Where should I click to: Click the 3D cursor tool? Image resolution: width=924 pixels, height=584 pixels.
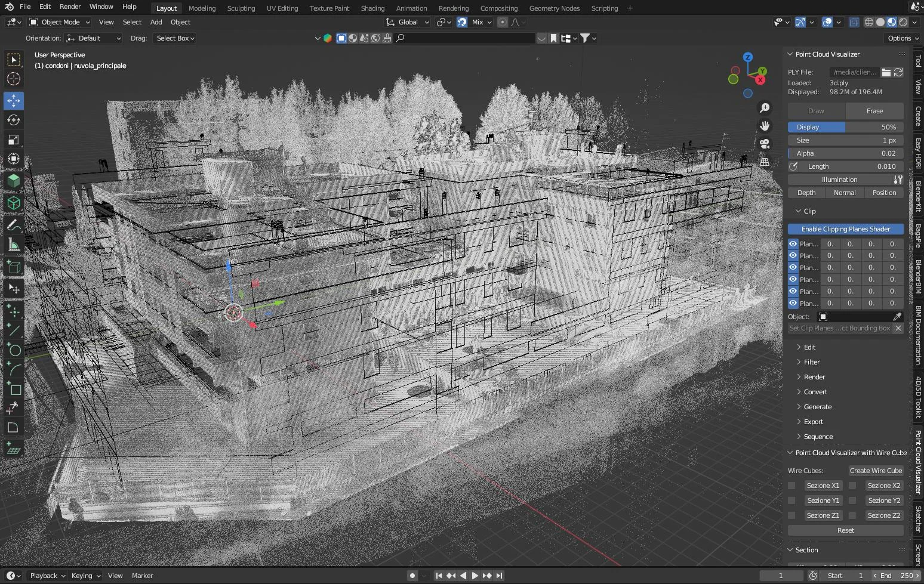13,79
